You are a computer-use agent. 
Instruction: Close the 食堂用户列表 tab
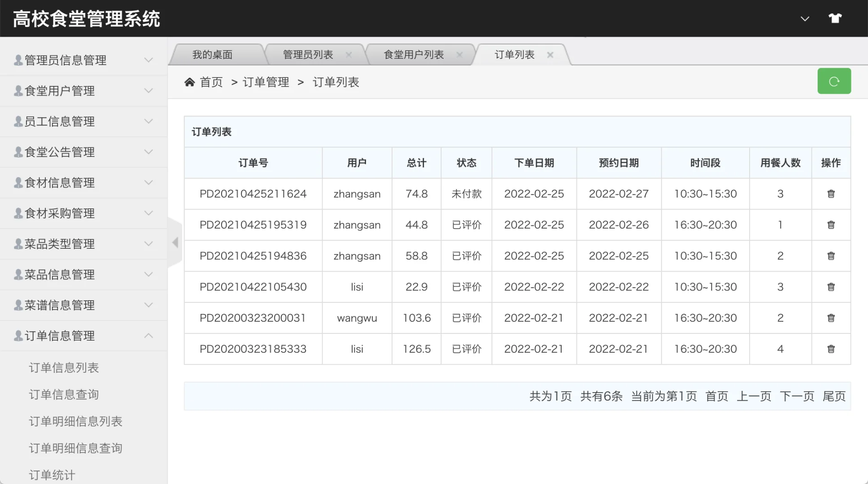click(459, 54)
